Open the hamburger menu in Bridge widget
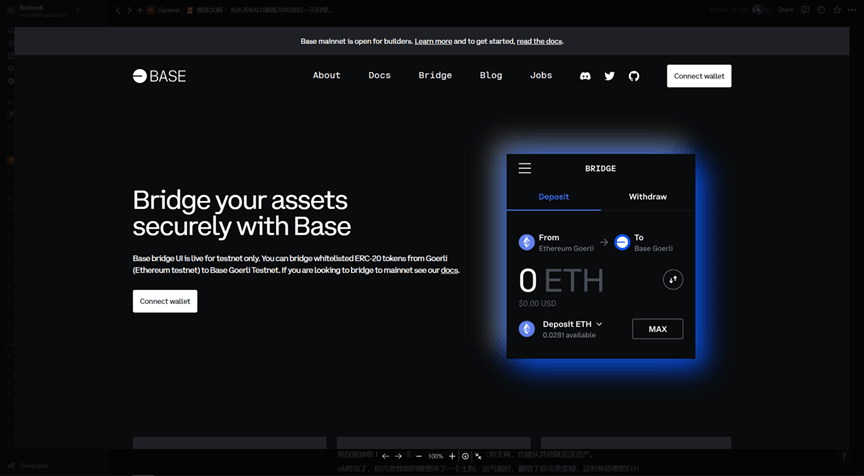This screenshot has width=864, height=476. pyautogui.click(x=525, y=169)
